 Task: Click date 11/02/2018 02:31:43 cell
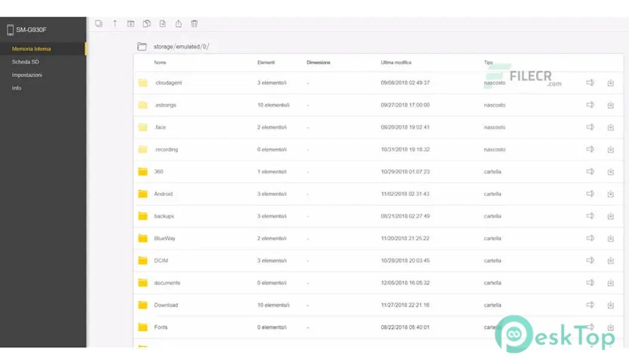[405, 194]
